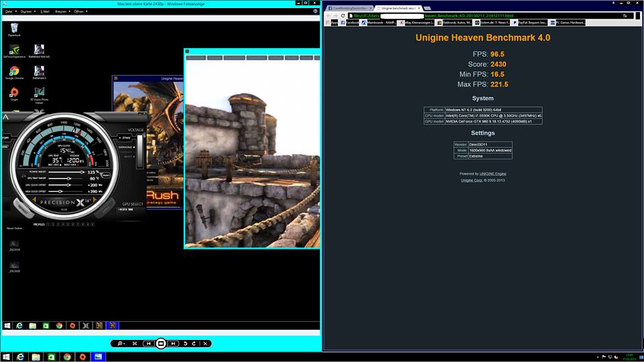644x362 pixels.
Task: Go to previous photo in Fotoanzeige
Action: pos(149,343)
